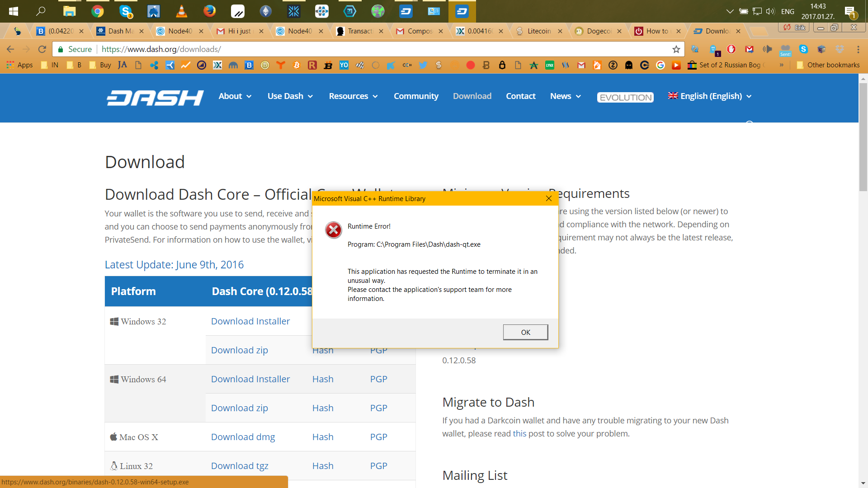Download Windows 32 zip
Screen dimensions: 868x488
coord(240,350)
